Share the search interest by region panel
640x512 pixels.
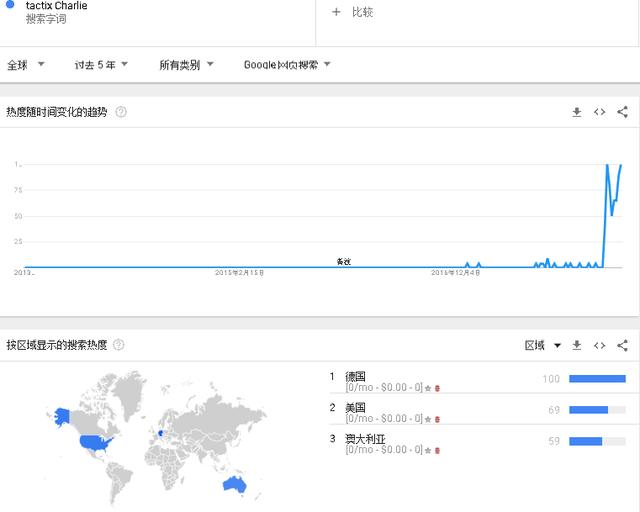coord(622,345)
